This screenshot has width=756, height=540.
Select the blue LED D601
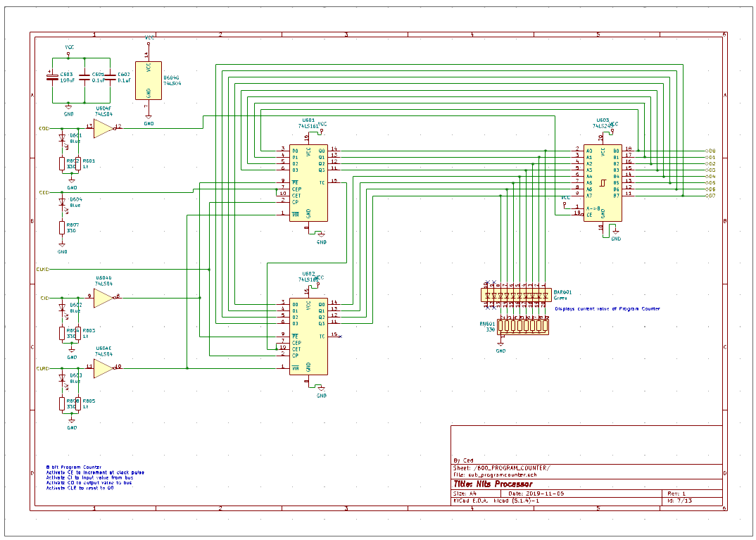coord(62,138)
